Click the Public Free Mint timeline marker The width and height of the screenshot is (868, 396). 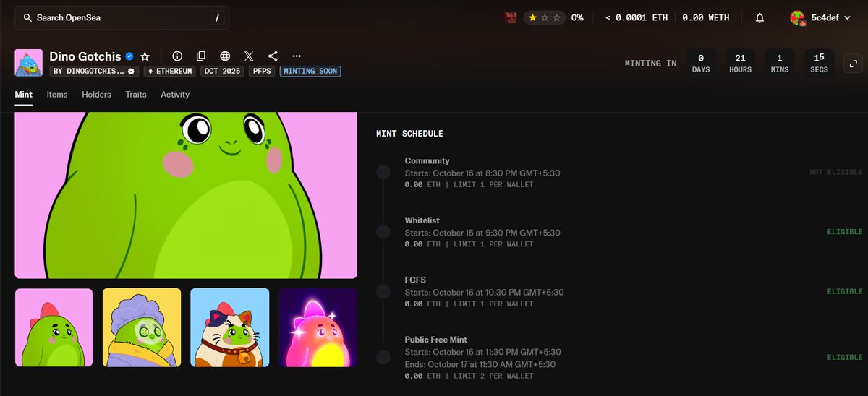(383, 357)
